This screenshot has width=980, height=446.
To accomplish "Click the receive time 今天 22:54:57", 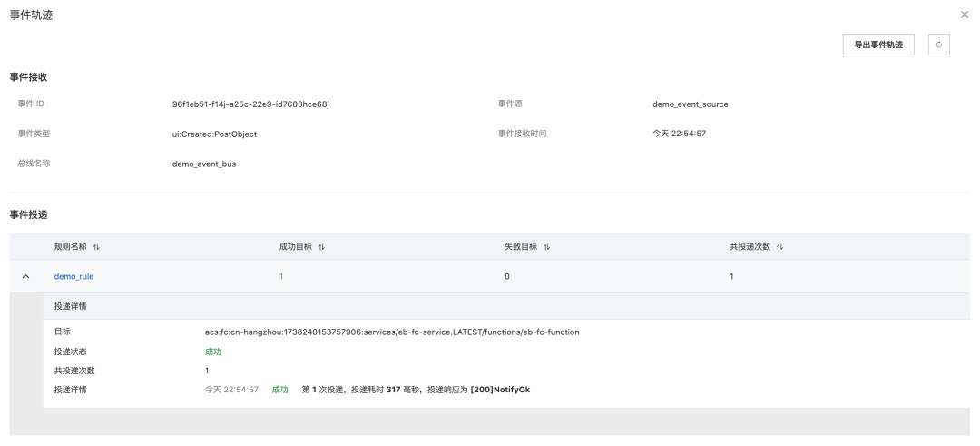I will [x=680, y=134].
